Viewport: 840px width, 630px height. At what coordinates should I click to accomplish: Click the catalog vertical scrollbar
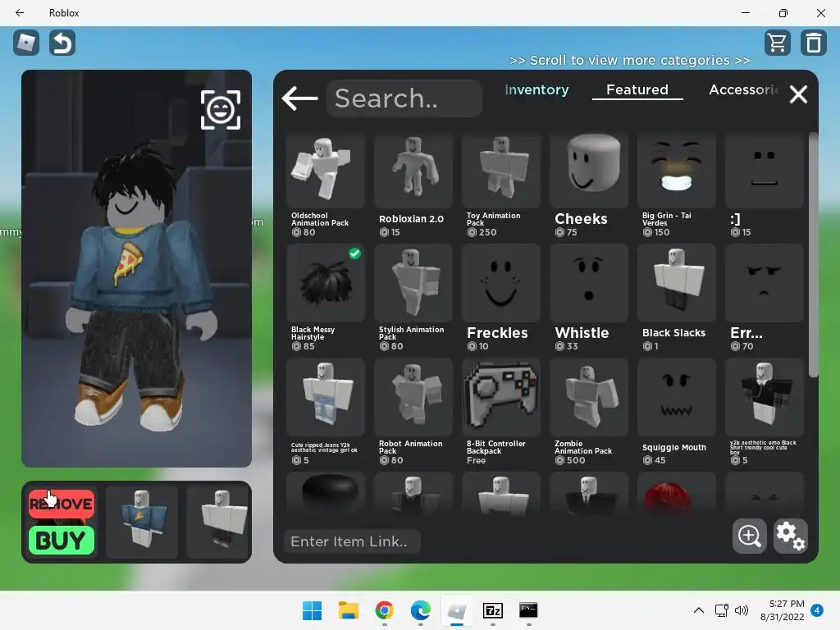(813, 256)
